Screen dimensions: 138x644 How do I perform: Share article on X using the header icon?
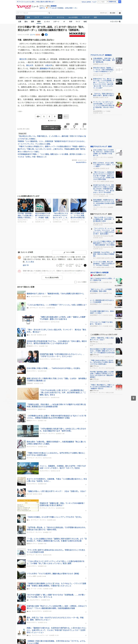[x=43, y=35]
